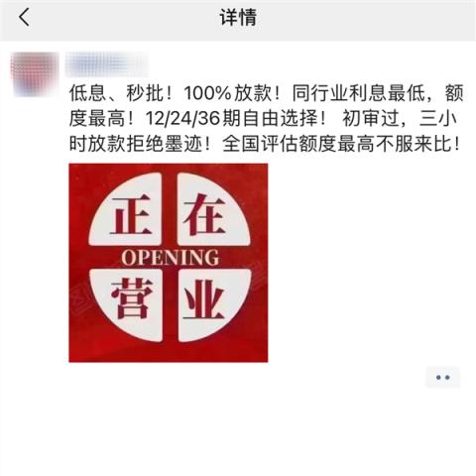Screen dimensions: 476x476
Task: Tap the 详情 page title
Action: [x=238, y=17]
